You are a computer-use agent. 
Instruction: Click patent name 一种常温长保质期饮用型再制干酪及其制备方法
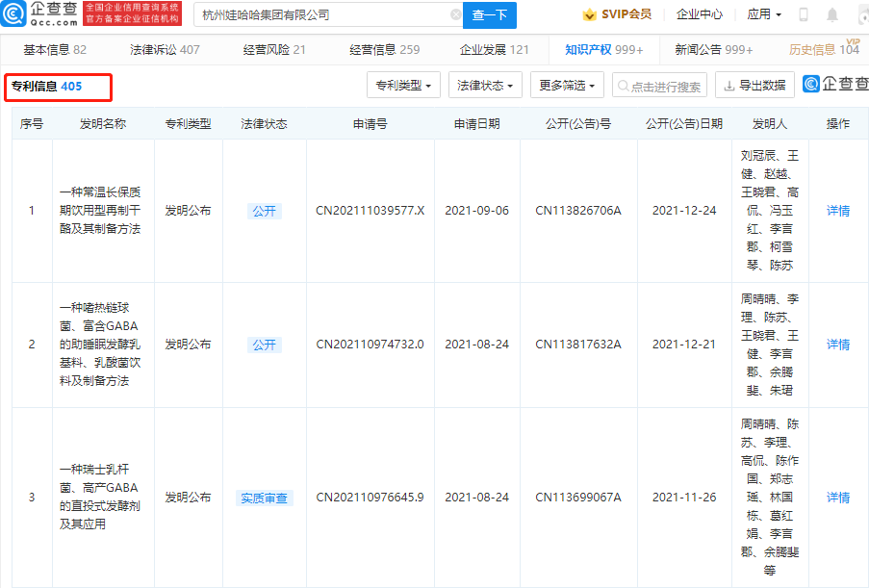(100, 211)
